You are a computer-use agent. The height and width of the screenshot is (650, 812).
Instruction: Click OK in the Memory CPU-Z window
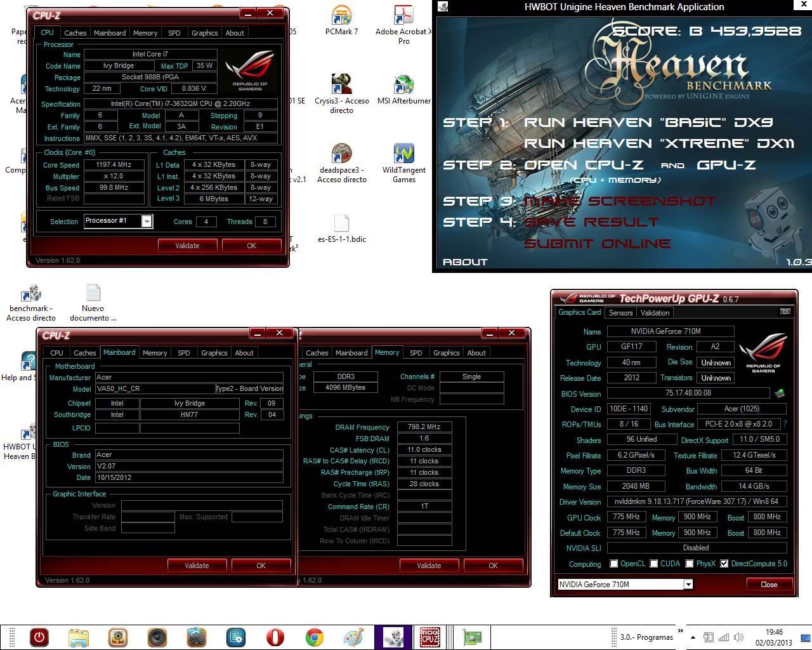493,566
